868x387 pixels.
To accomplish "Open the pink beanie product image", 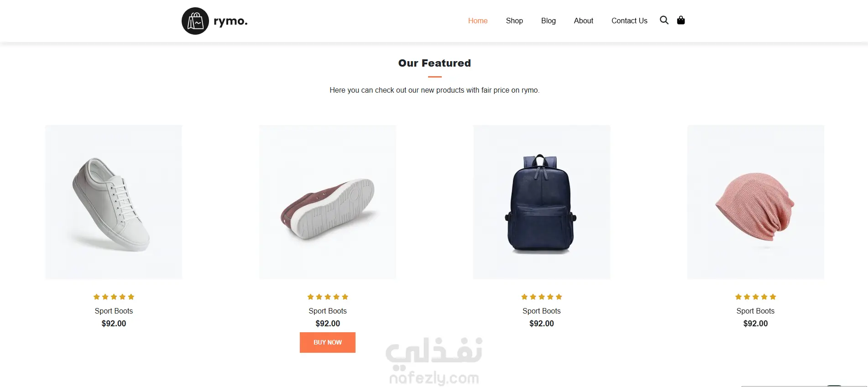I will [756, 202].
